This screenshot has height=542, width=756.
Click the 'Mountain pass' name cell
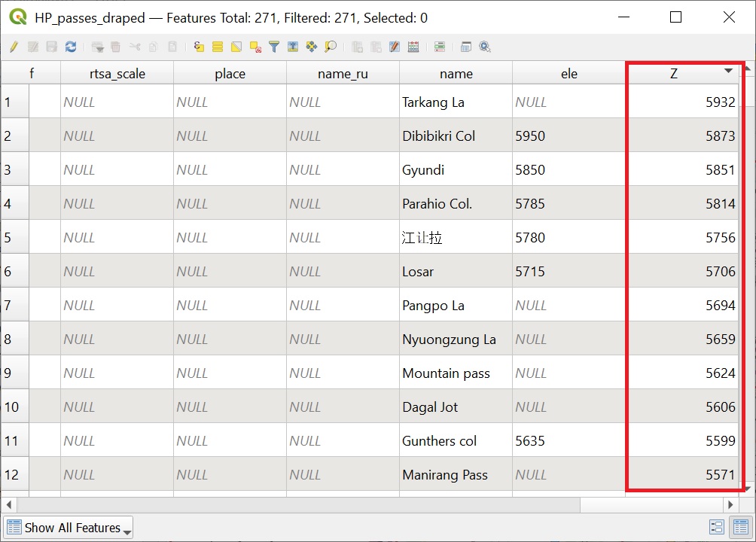[x=456, y=373]
